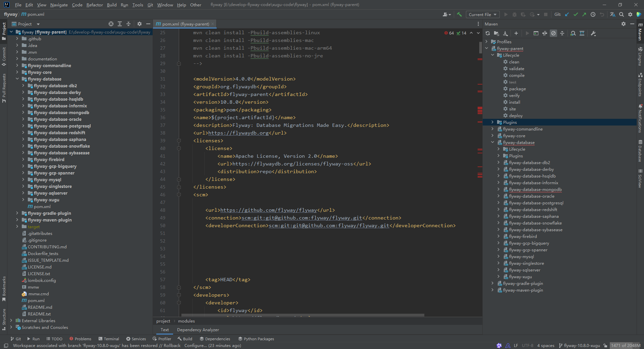The height and width of the screenshot is (349, 644).
Task: Expand flyway-maven-plugin in Maven panel
Action: [x=492, y=290]
